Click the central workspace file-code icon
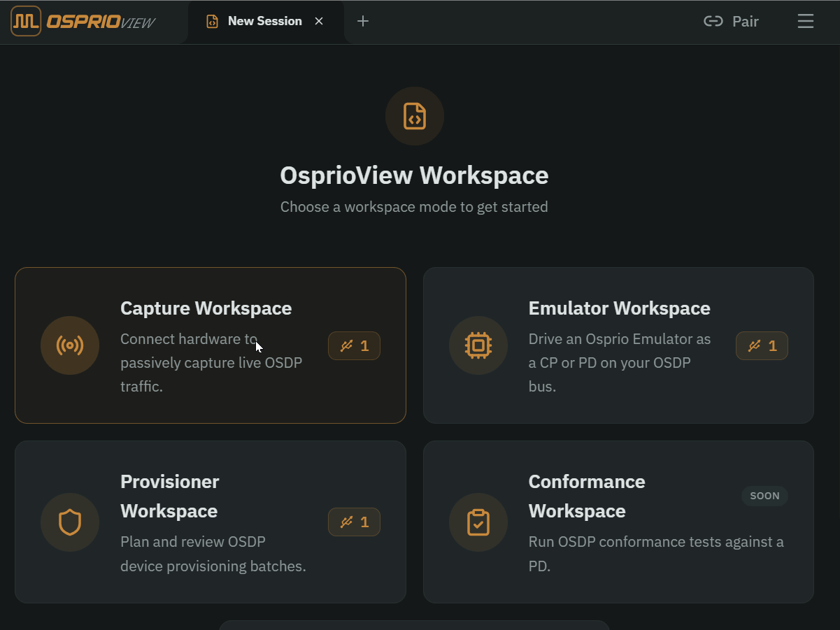This screenshot has width=840, height=630. click(415, 116)
